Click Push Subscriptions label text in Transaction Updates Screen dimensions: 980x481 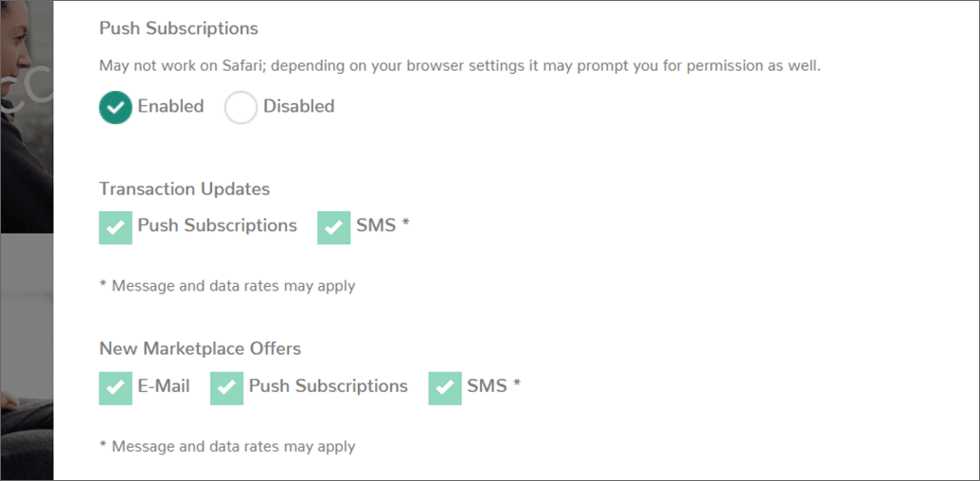click(x=218, y=225)
